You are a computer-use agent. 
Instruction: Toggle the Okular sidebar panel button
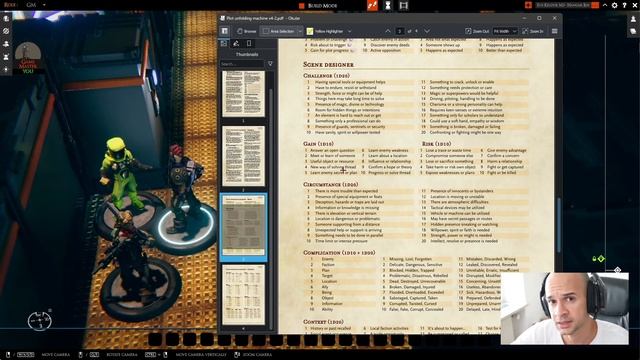[x=224, y=31]
